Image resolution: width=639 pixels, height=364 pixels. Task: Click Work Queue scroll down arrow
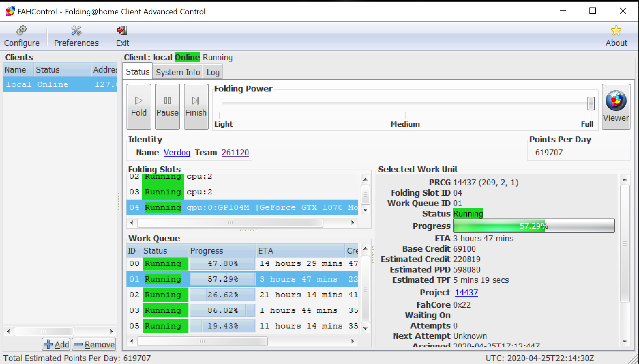365,329
